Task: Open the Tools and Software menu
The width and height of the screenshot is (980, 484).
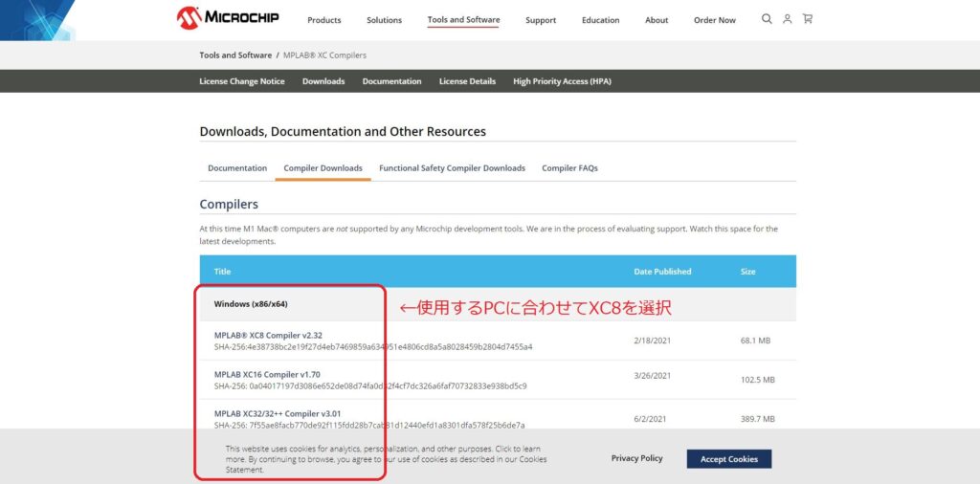Action: coord(464,20)
